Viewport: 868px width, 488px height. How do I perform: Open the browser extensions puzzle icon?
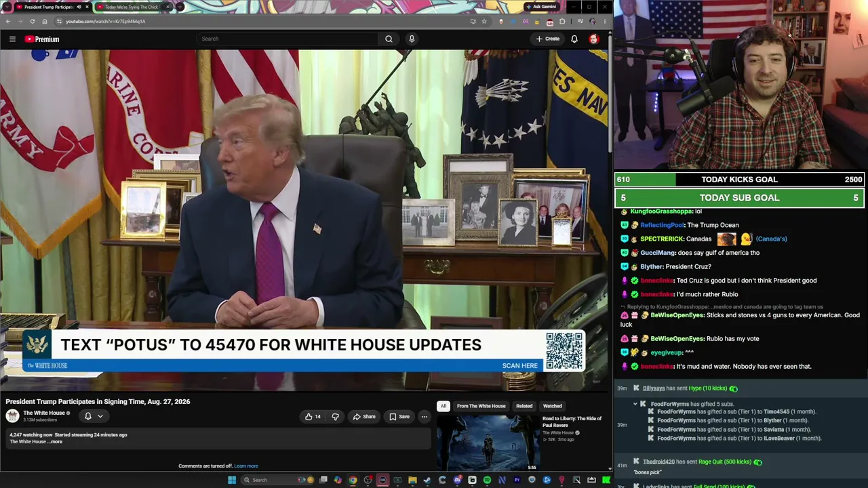pos(562,21)
